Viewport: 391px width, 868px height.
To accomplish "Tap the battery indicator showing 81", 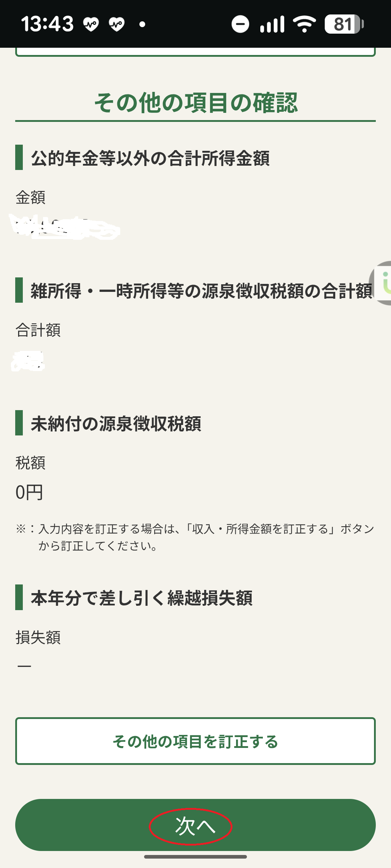I will [344, 24].
